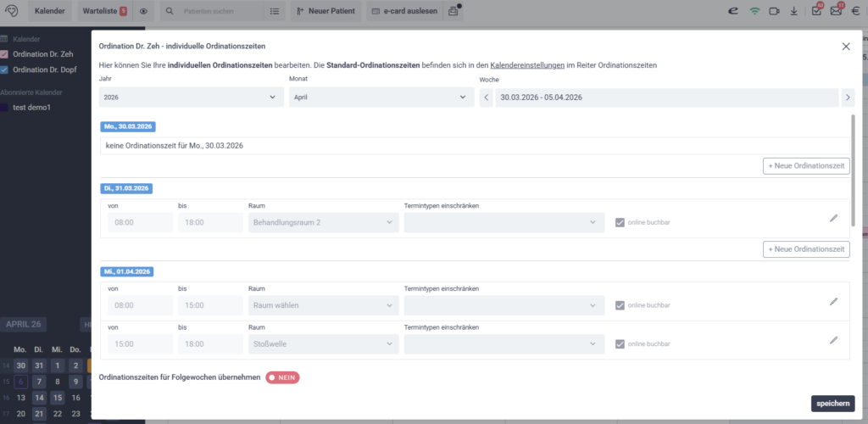Open the Jahr dropdown showing 2026

pos(191,98)
